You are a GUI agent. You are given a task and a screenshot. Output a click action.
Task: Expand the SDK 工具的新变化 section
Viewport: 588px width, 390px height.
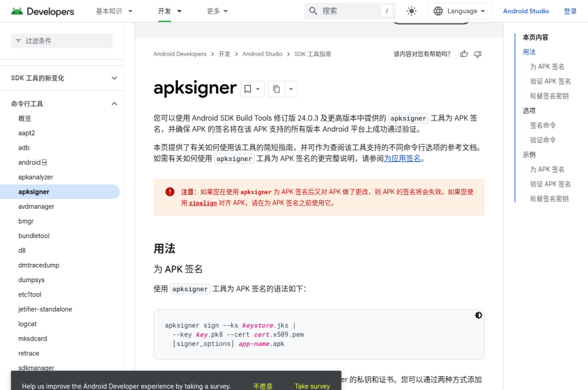[x=64, y=78]
